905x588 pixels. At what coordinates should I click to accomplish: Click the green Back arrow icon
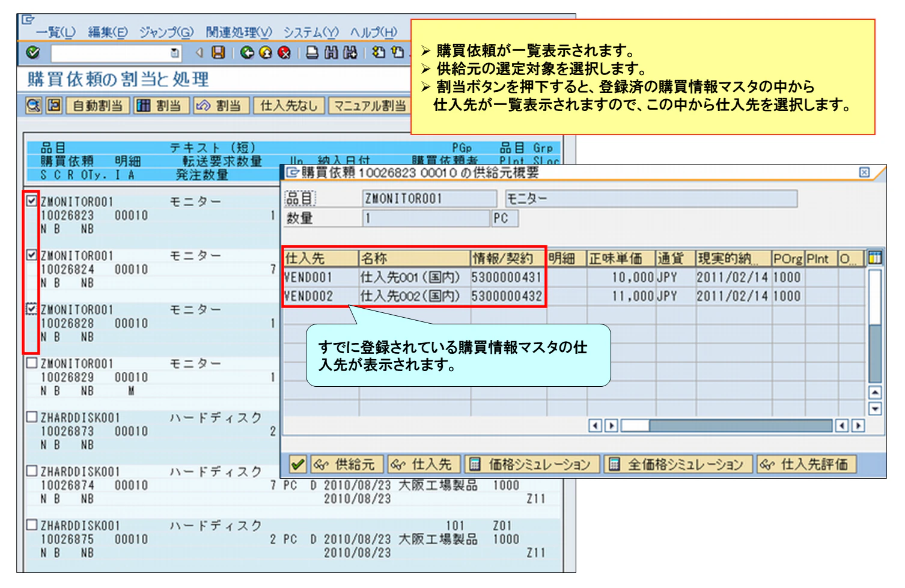point(246,53)
